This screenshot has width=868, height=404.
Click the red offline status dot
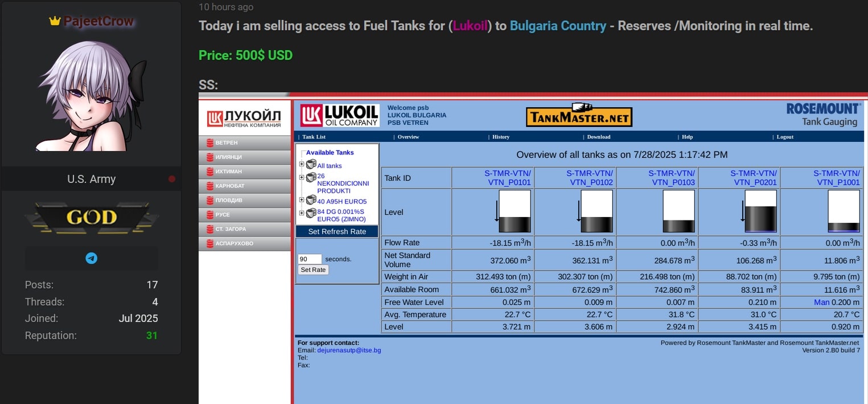(172, 179)
